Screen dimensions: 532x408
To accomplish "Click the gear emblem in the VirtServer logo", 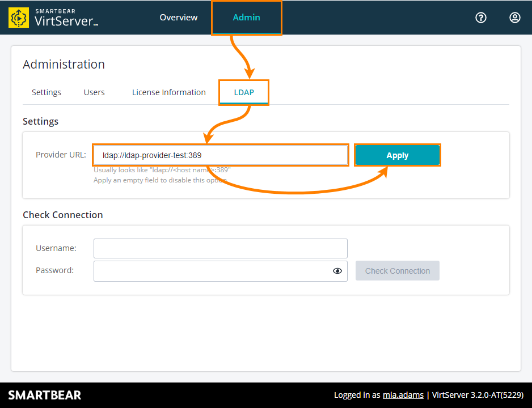I will point(18,17).
